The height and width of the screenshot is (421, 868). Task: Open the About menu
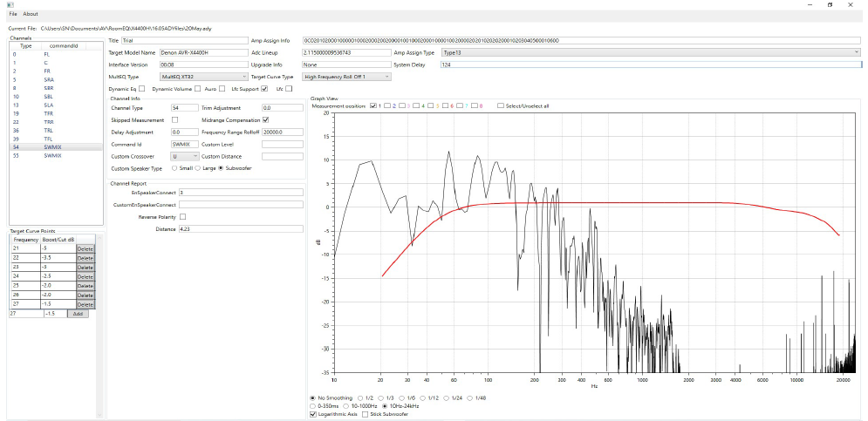pos(31,14)
